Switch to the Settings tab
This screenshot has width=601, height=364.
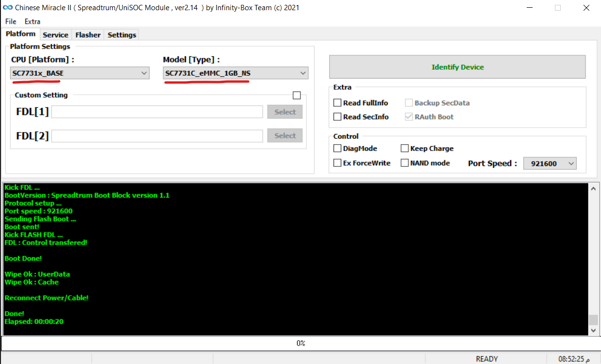pos(122,35)
